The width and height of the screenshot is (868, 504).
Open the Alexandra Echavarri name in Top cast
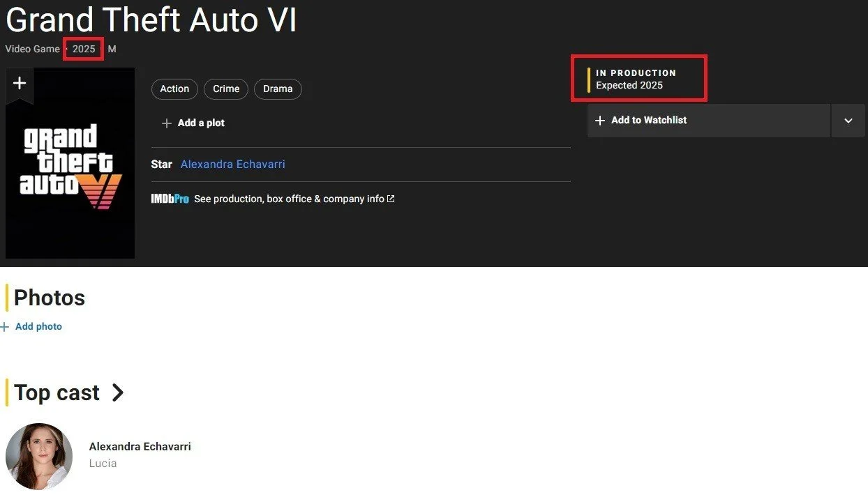(x=140, y=447)
